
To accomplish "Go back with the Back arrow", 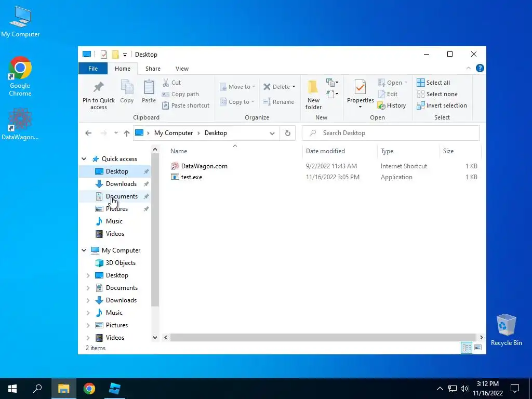I will pyautogui.click(x=88, y=133).
